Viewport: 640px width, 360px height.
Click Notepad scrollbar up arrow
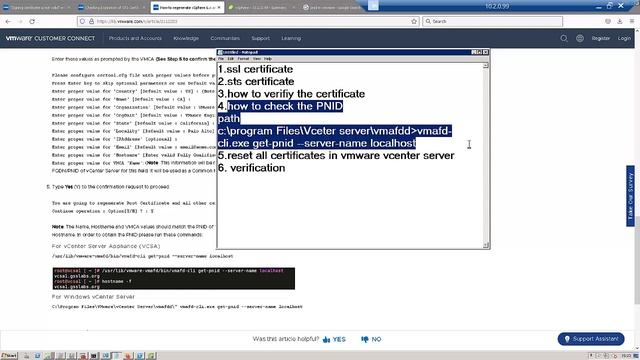click(486, 66)
